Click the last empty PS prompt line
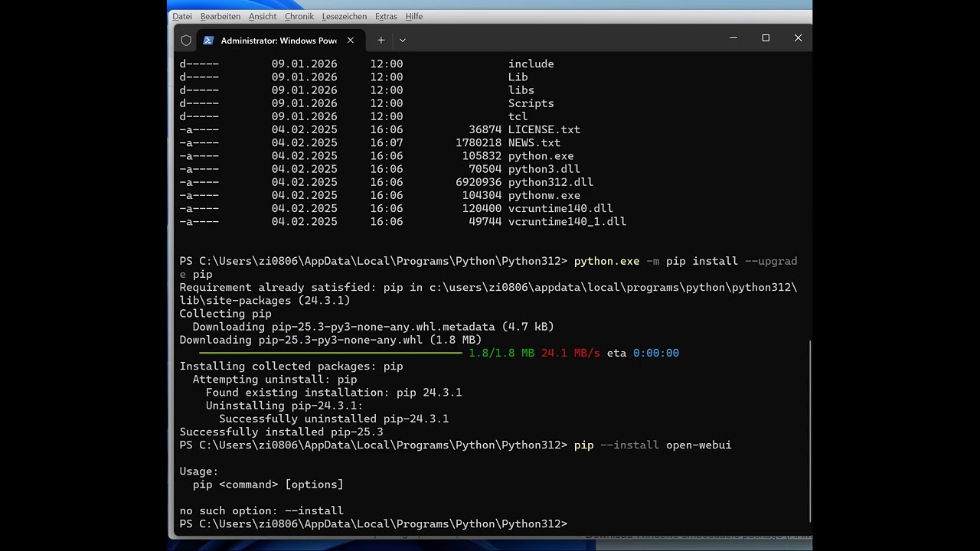This screenshot has height=551, width=980. 374,523
